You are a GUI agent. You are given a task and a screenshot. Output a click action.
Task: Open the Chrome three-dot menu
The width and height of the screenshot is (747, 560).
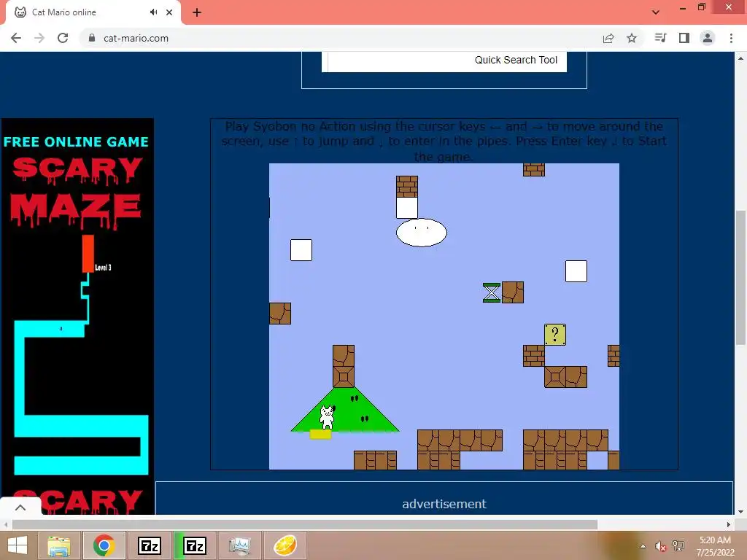point(731,38)
